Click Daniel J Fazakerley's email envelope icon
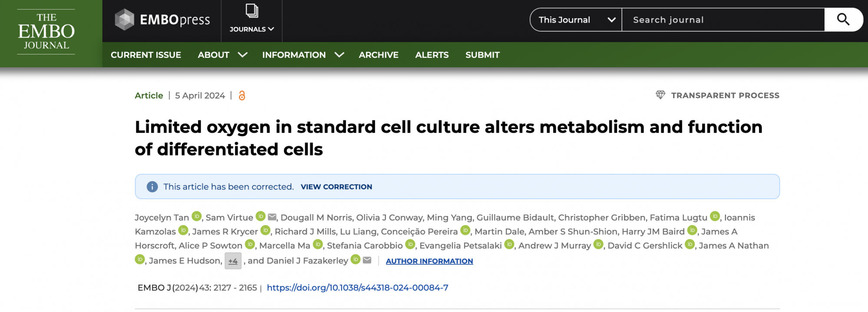The image size is (868, 312). [367, 260]
